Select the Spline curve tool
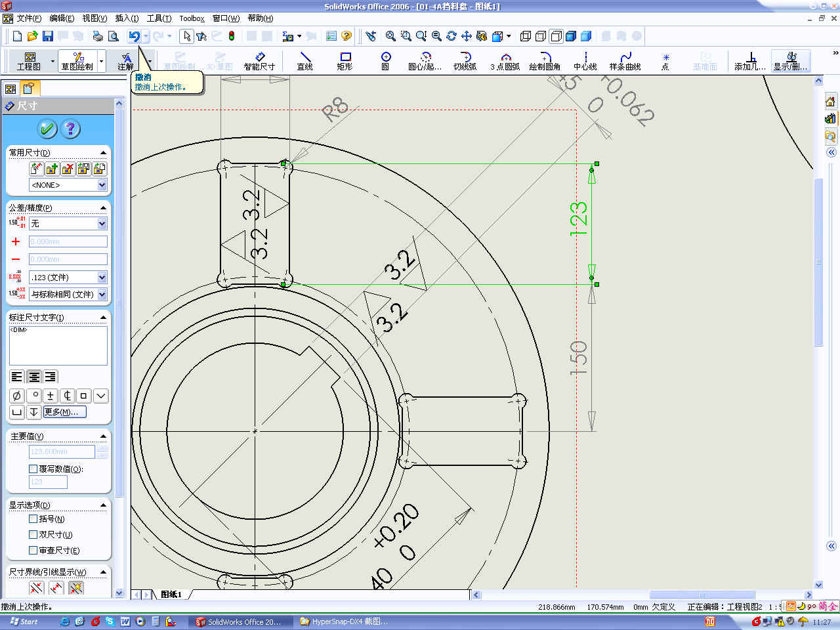The width and height of the screenshot is (840, 630). pos(625,60)
